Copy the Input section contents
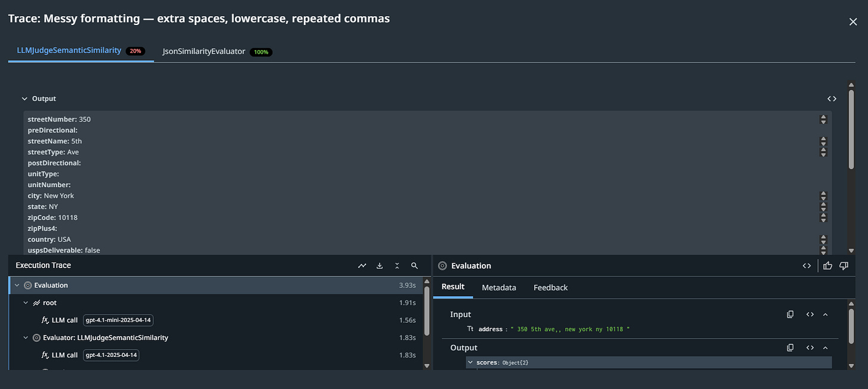Screen dimensions: 868x389 [x=790, y=315]
